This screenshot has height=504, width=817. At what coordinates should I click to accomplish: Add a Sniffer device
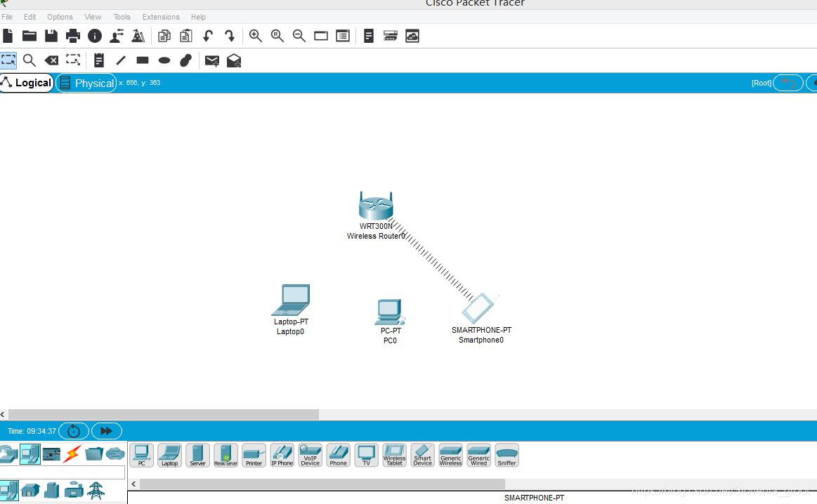506,455
